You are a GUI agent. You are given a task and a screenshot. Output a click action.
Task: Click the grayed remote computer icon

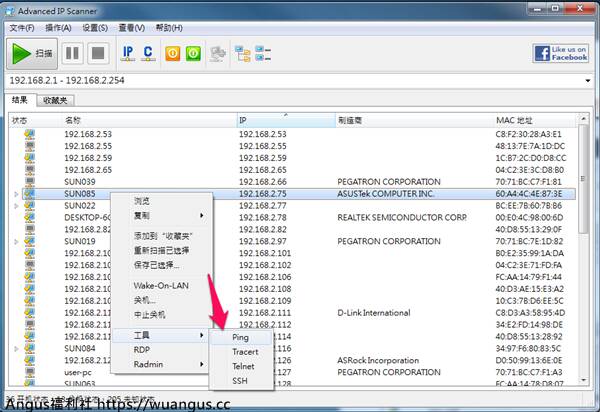[218, 54]
